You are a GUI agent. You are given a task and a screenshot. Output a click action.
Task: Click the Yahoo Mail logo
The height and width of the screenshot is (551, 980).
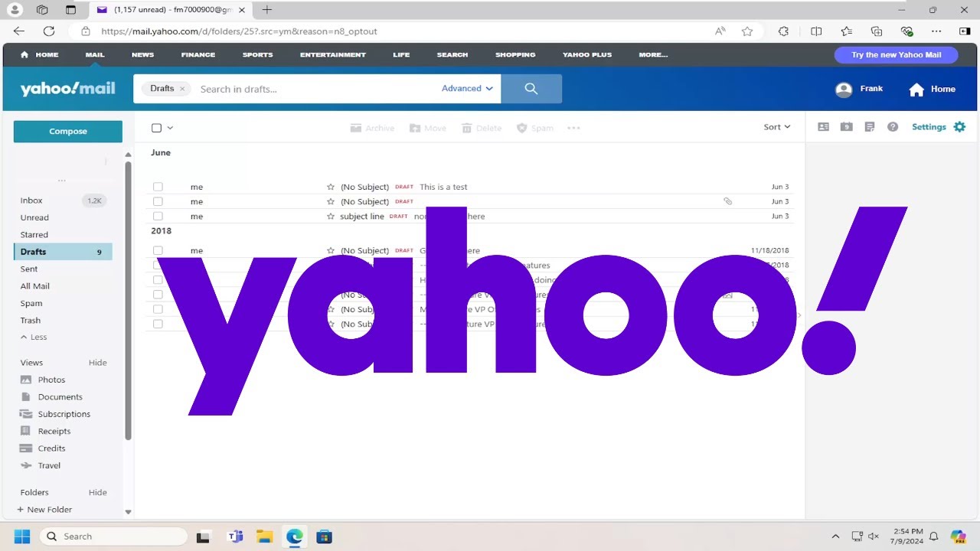pos(67,89)
